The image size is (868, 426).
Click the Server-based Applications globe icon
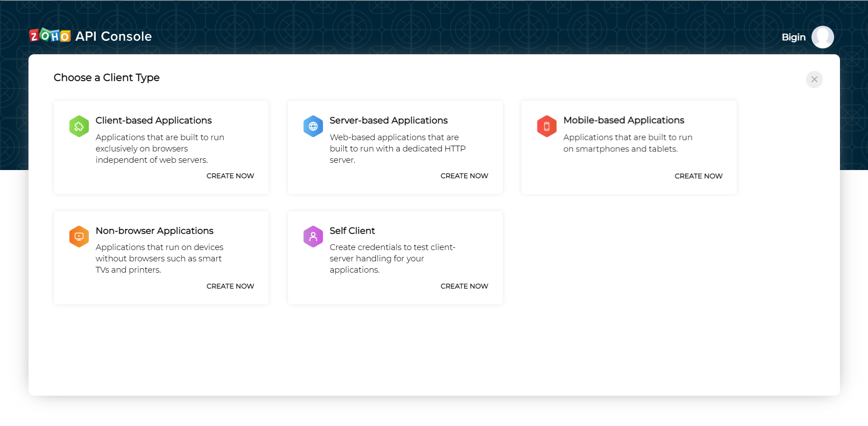(x=313, y=126)
